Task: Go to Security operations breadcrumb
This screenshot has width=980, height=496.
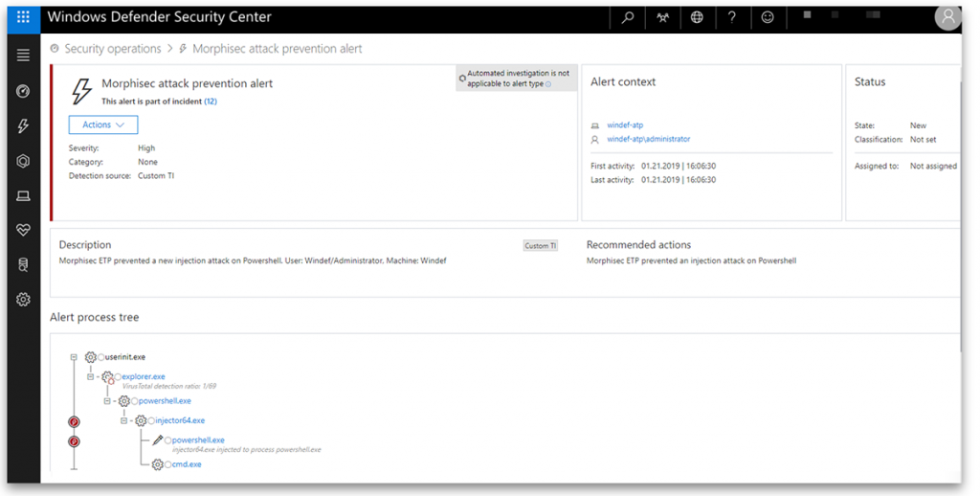Action: click(x=112, y=48)
